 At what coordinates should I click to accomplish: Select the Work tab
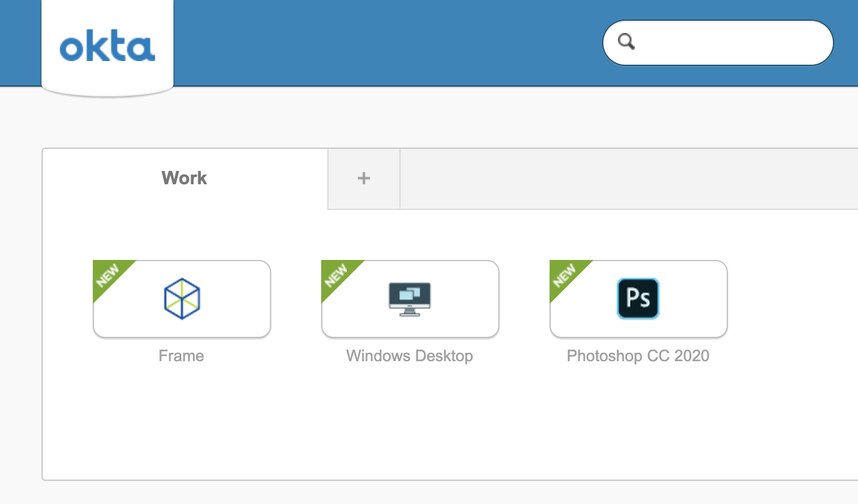(x=184, y=178)
